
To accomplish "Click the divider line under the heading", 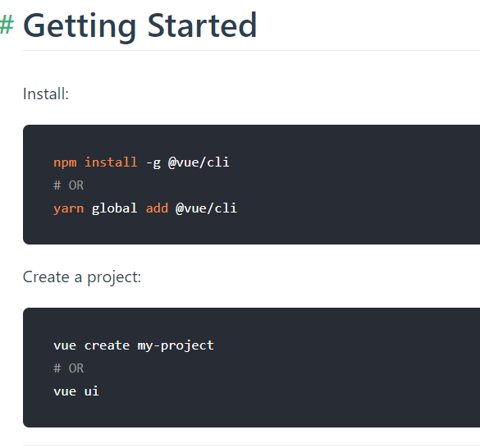I will click(251, 50).
